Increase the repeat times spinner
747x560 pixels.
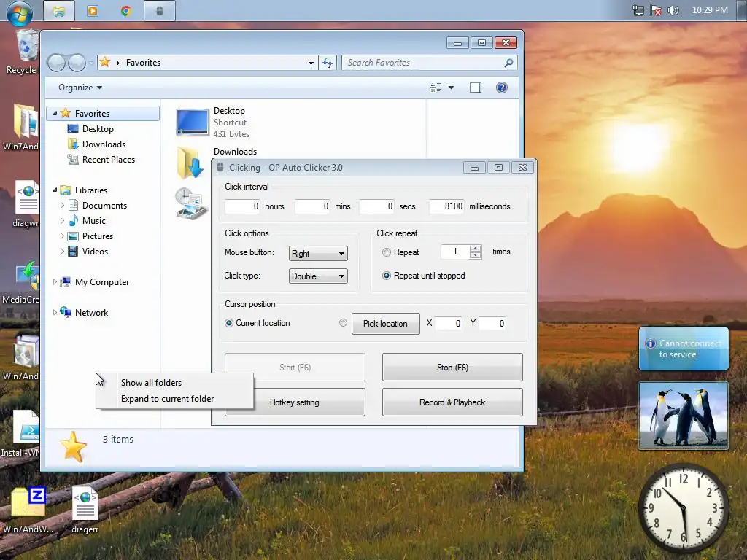tap(476, 248)
